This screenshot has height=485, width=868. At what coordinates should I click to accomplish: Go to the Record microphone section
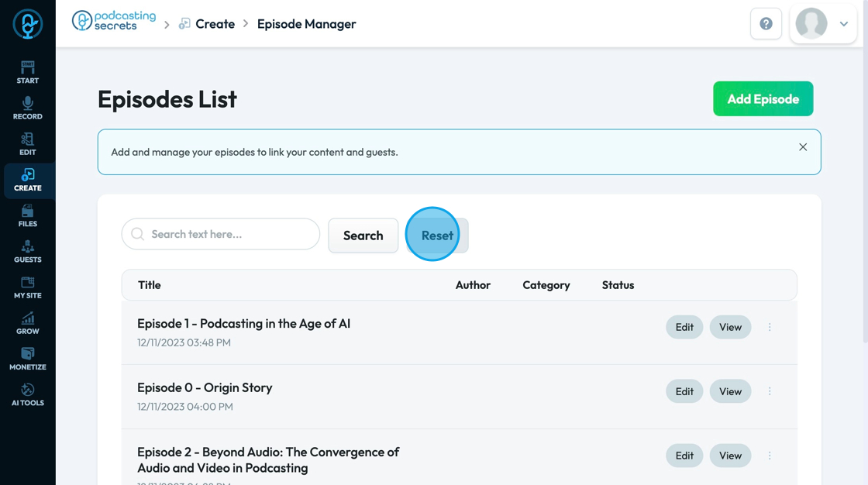(x=28, y=108)
